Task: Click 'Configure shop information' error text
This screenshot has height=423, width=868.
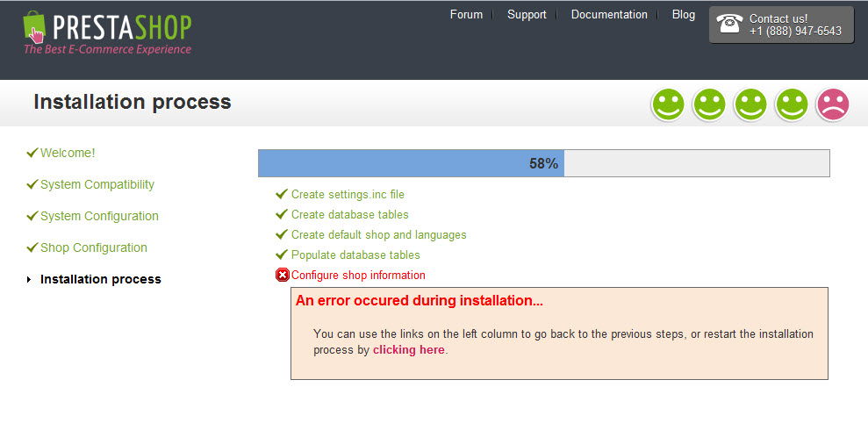Action: pyautogui.click(x=358, y=276)
